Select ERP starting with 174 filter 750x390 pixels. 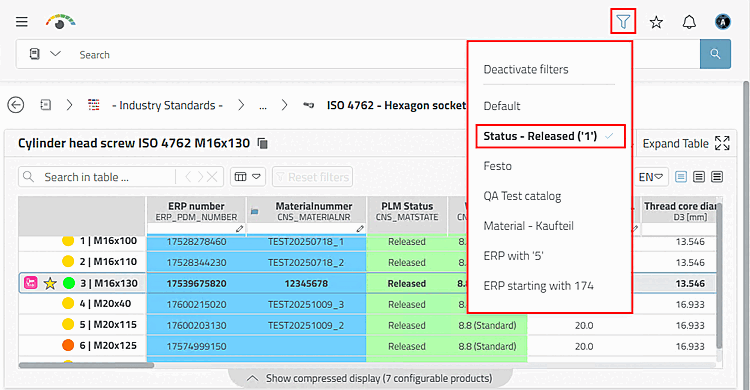[x=539, y=286]
